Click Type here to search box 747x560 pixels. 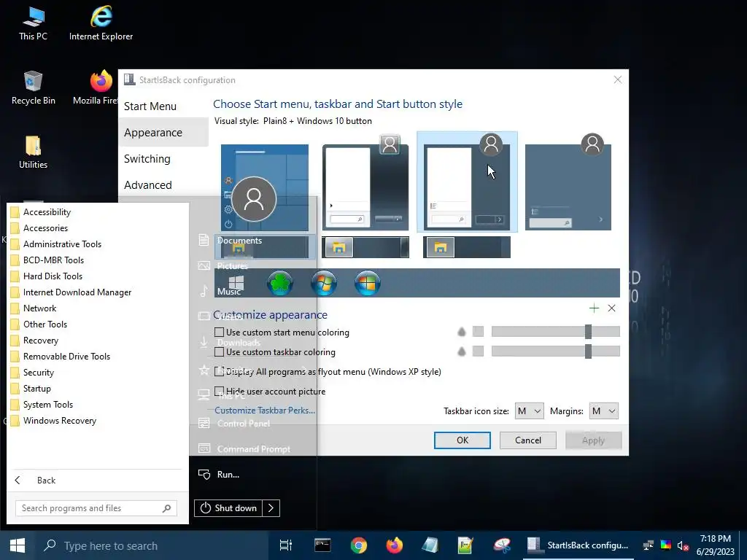coord(152,545)
